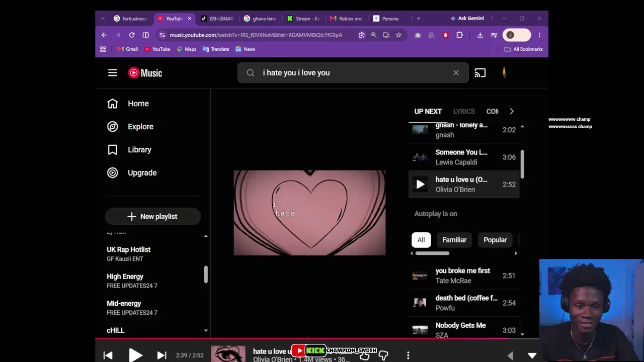Viewport: 644px width, 362px height.
Task: Click the New playlist button
Action: click(x=153, y=217)
